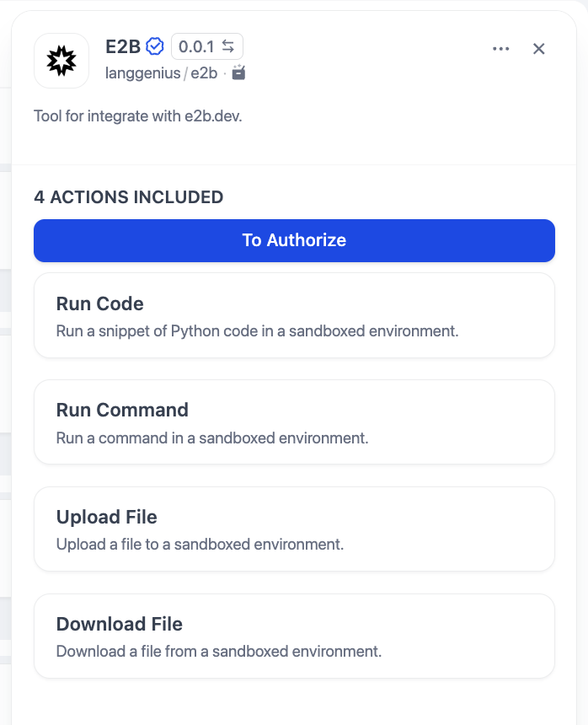
Task: Click 'Download a file from a sandboxed environment' text
Action: coord(218,651)
